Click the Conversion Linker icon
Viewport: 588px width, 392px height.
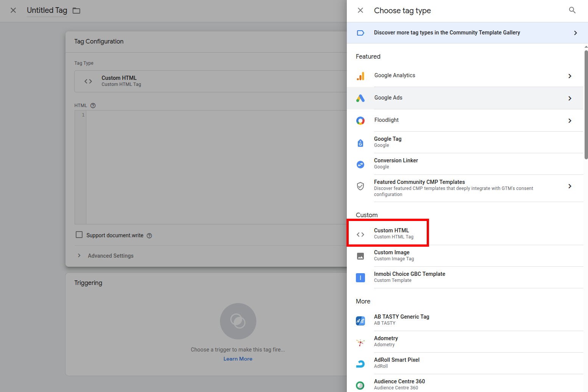pos(360,164)
